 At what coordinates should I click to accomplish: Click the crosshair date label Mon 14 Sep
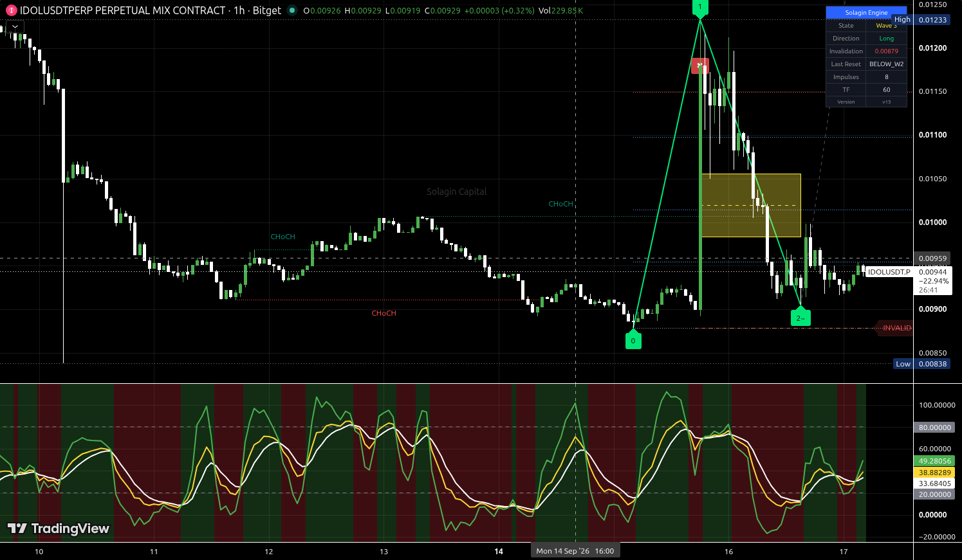point(575,551)
